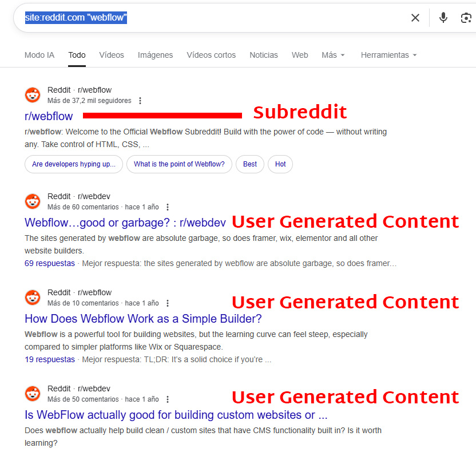Clear the search query with the X icon

tap(415, 18)
